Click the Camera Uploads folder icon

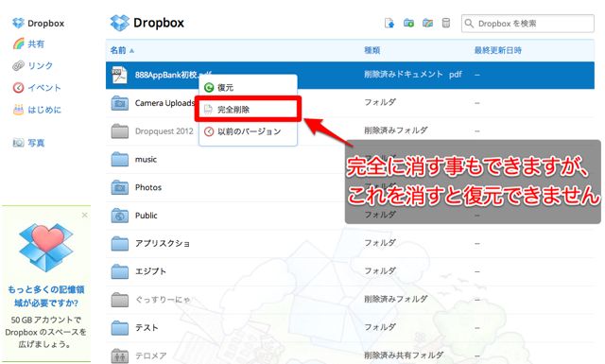pyautogui.click(x=120, y=103)
